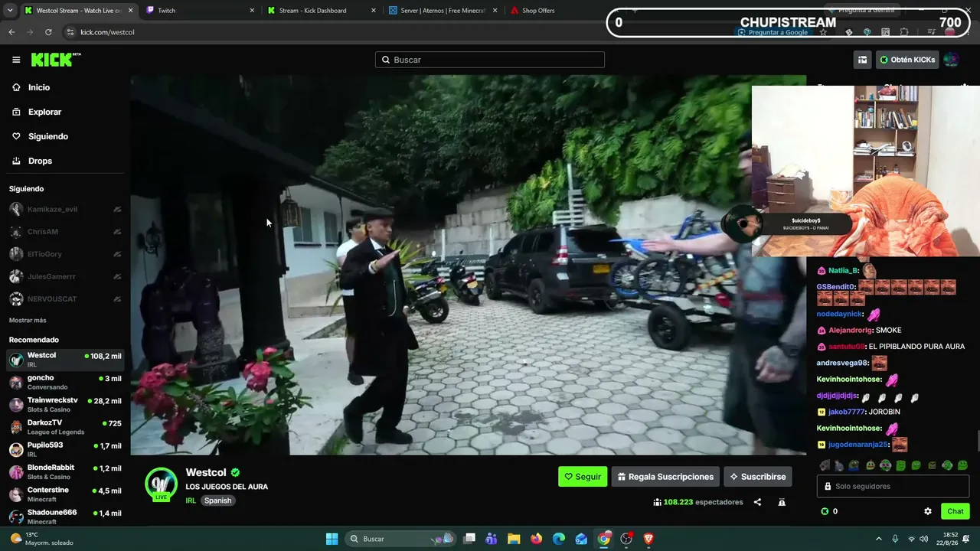
Task: Open recommended channel Conterstine
Action: coord(65,494)
